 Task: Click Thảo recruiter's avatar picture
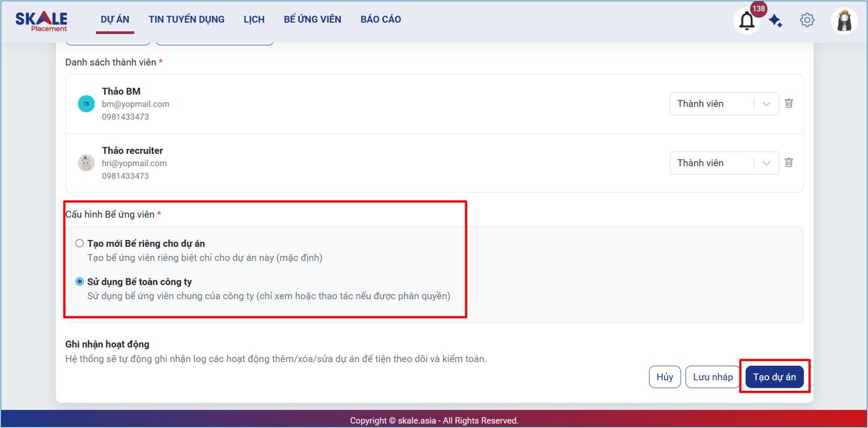coord(86,163)
